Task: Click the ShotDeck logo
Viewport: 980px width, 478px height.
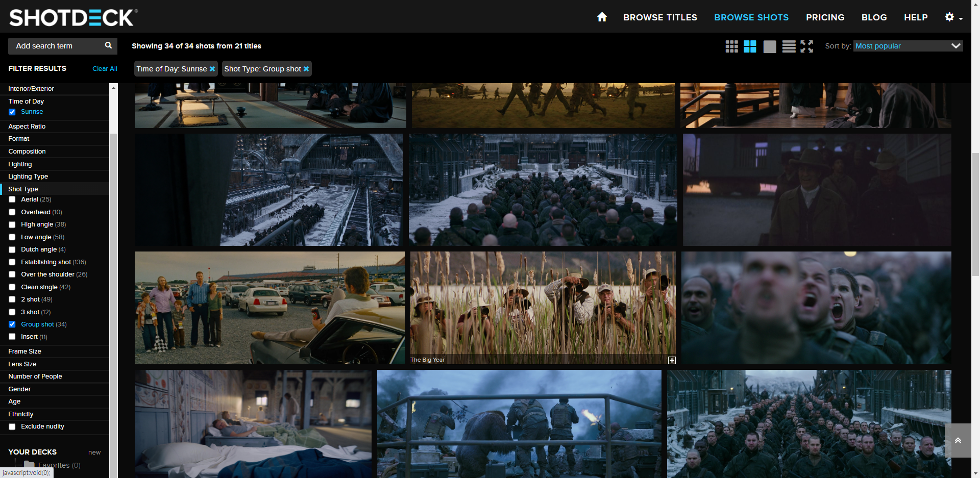Action: click(73, 17)
